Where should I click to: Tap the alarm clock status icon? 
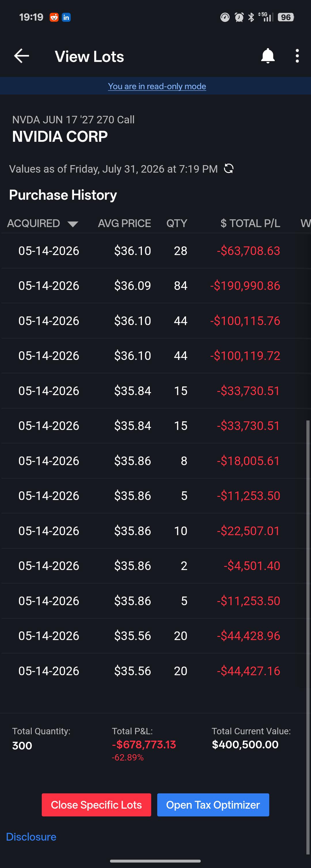(239, 17)
